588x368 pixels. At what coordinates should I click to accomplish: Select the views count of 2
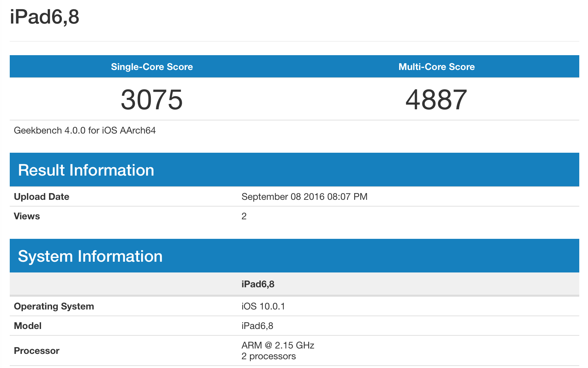click(x=244, y=216)
